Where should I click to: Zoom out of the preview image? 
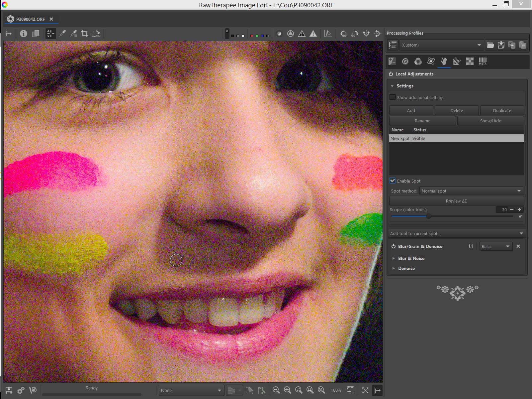coord(276,390)
